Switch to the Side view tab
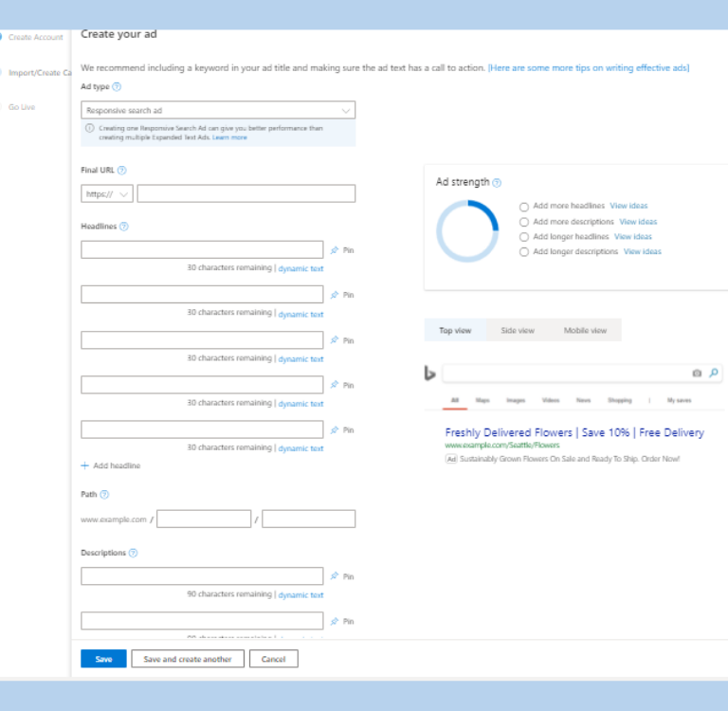Screen dimensions: 728x711 coord(518,330)
